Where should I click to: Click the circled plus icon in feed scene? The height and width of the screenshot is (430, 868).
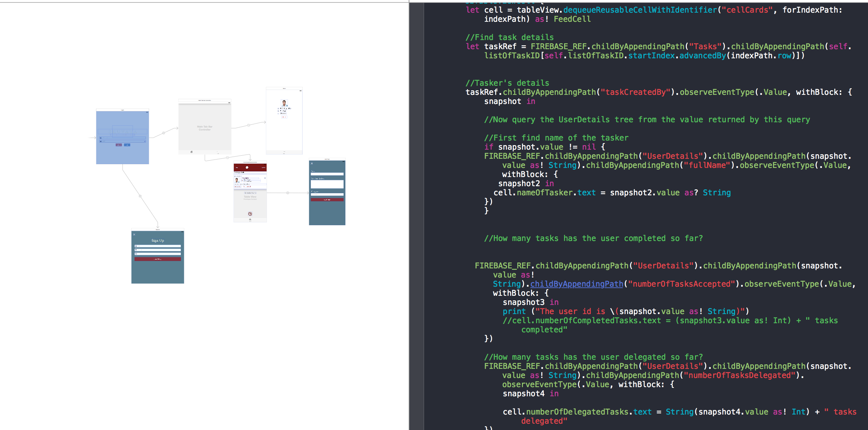click(x=250, y=214)
